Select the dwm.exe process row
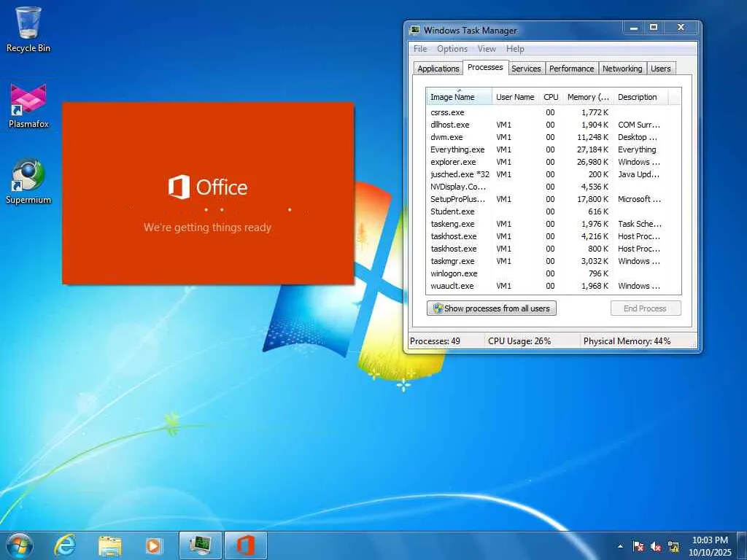Screen dimensions: 747x560 (554, 137)
